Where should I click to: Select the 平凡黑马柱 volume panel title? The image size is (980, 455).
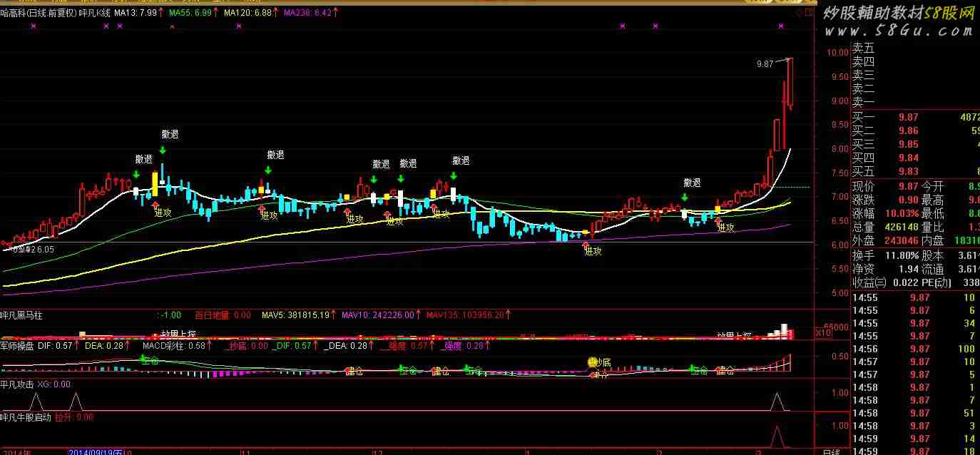tap(21, 315)
